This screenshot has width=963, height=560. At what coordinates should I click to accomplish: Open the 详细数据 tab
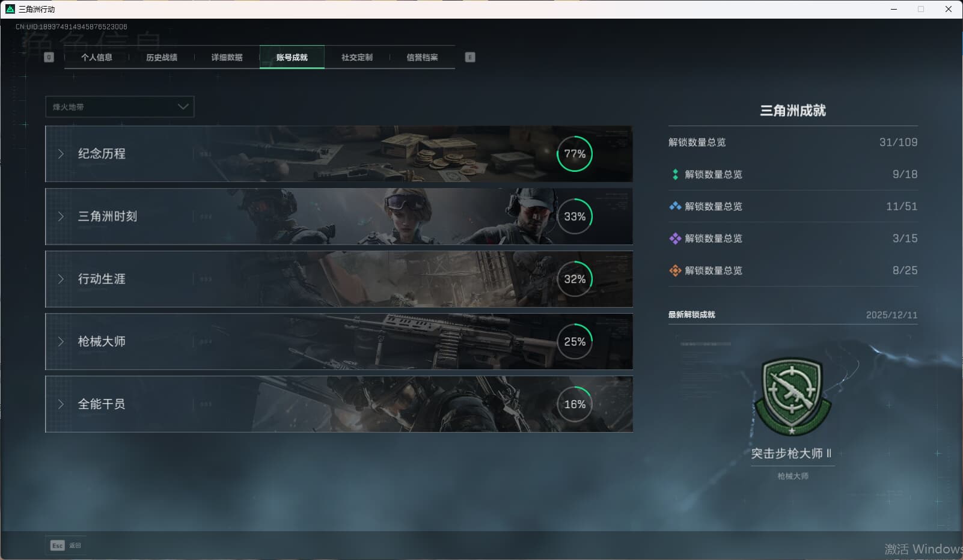227,57
